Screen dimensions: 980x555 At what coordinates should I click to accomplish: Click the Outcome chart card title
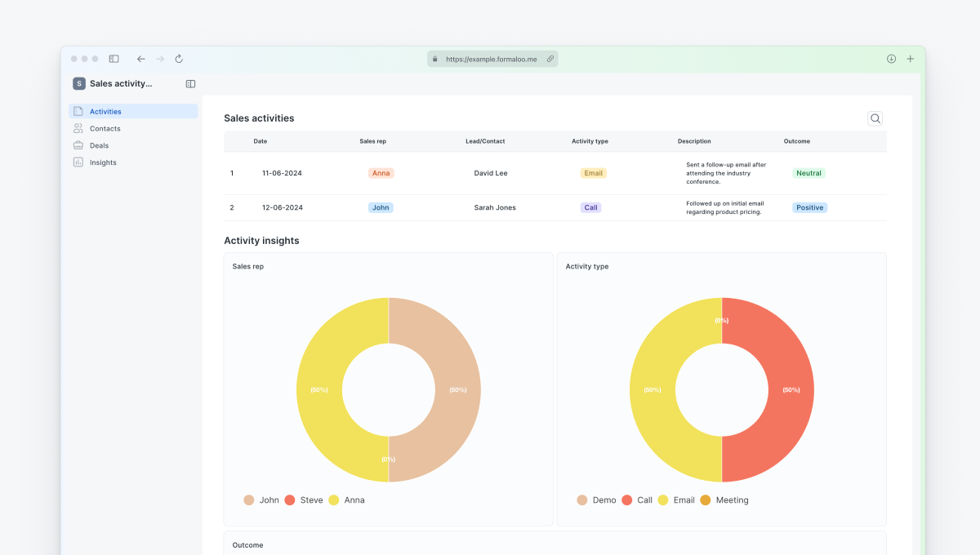(x=247, y=544)
